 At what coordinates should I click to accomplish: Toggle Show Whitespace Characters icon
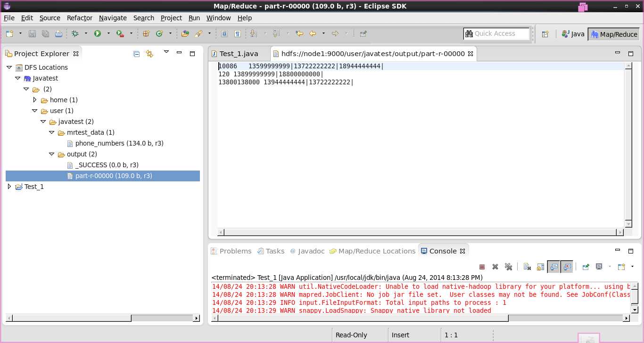238,33
